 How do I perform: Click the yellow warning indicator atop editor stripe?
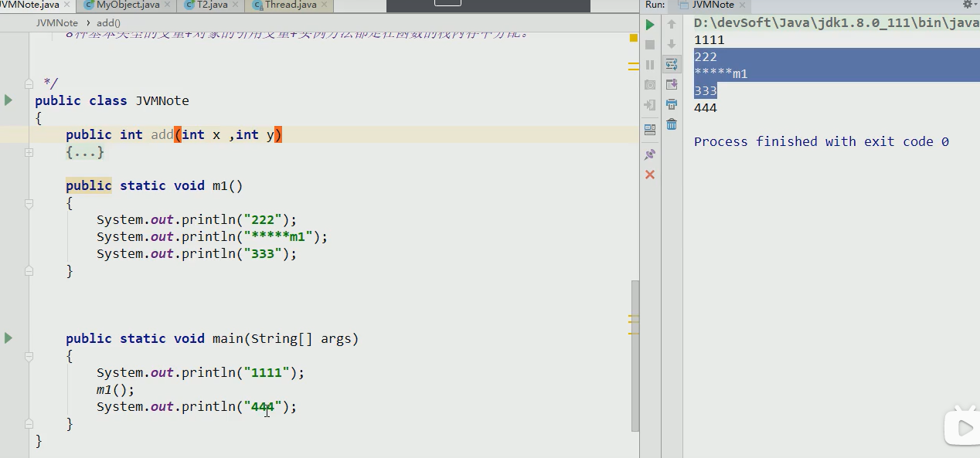[634, 37]
